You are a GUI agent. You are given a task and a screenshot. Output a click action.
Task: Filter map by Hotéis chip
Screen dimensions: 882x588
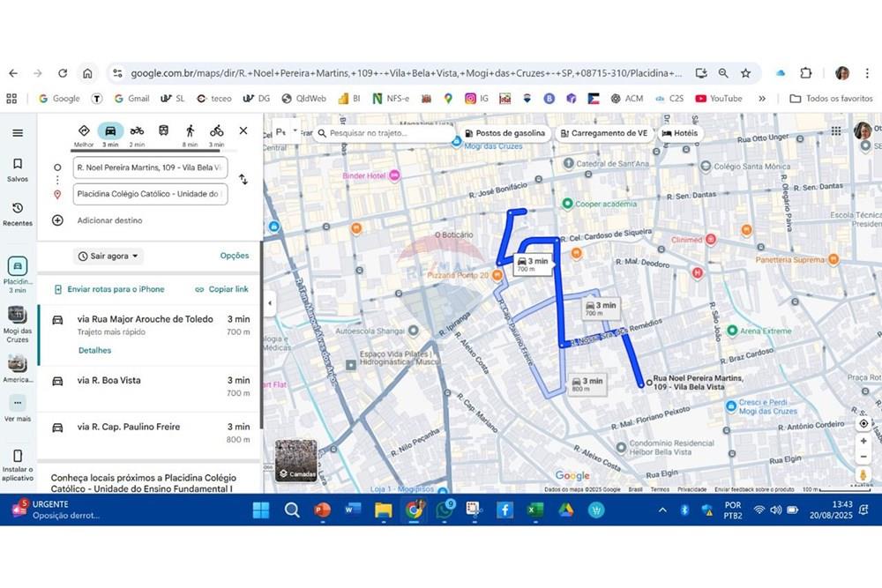click(679, 133)
